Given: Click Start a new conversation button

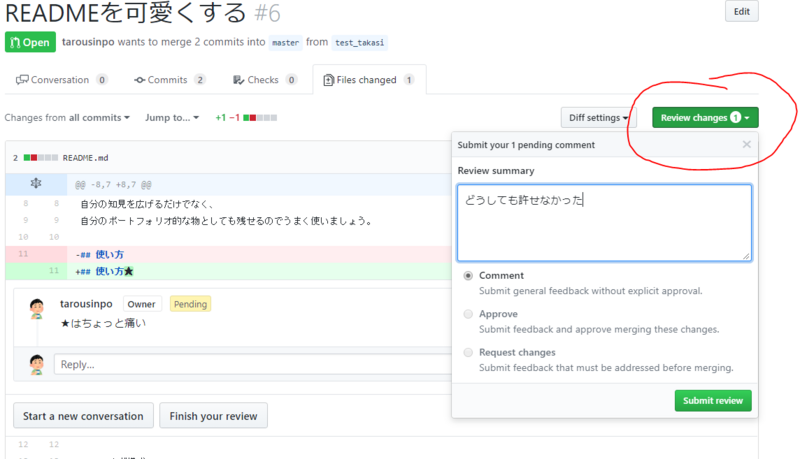Looking at the screenshot, I should (x=83, y=416).
